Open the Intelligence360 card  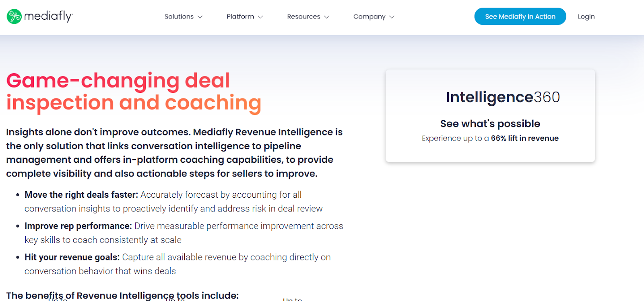click(489, 115)
